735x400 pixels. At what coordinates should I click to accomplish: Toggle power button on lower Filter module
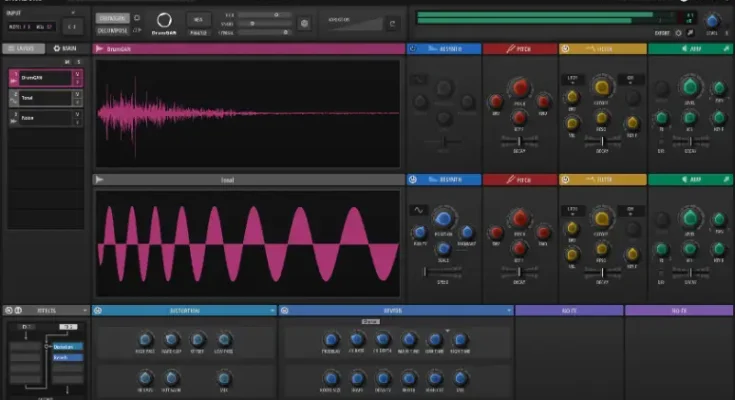565,180
